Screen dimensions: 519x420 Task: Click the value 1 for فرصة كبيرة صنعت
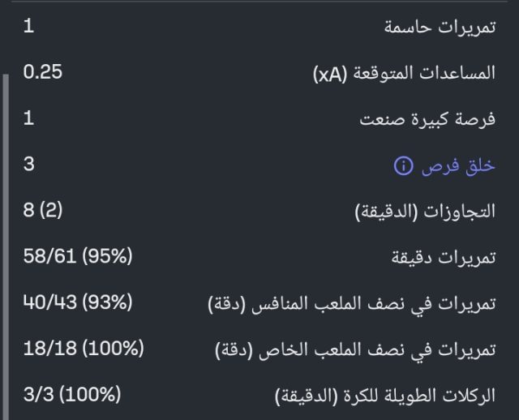(x=29, y=118)
